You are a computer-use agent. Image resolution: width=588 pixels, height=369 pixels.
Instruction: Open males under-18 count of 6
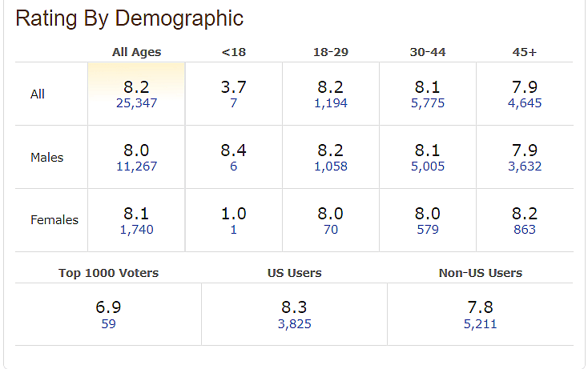click(x=233, y=166)
